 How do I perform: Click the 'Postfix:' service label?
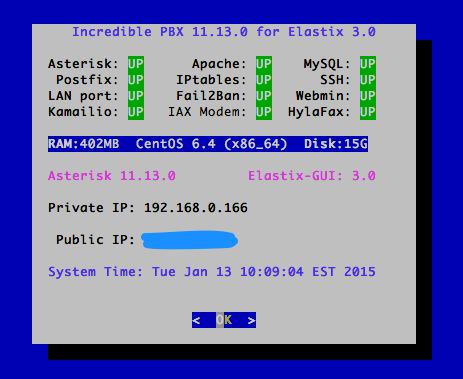87,80
